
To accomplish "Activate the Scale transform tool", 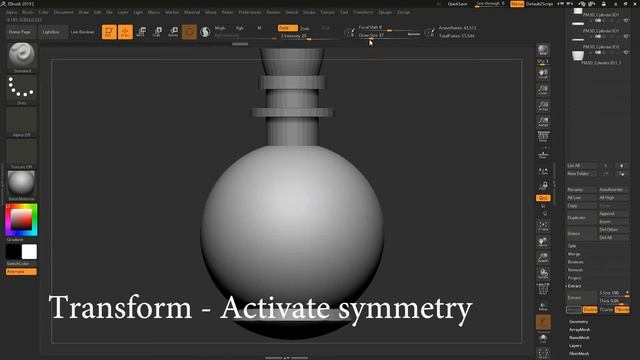I will tap(157, 32).
